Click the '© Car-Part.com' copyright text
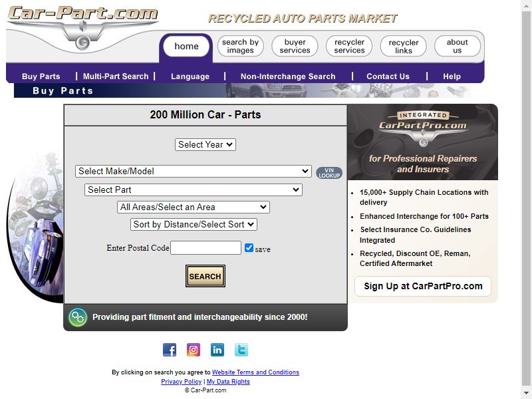 (x=205, y=390)
